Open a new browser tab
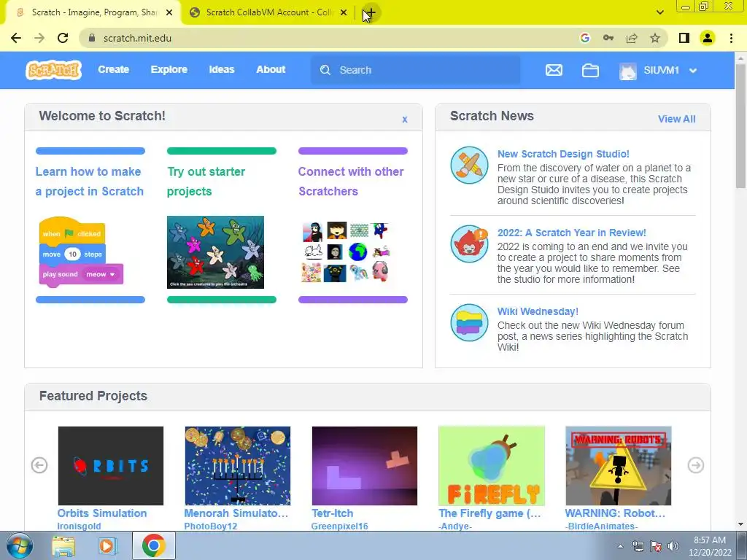This screenshot has width=747, height=560. tap(371, 13)
